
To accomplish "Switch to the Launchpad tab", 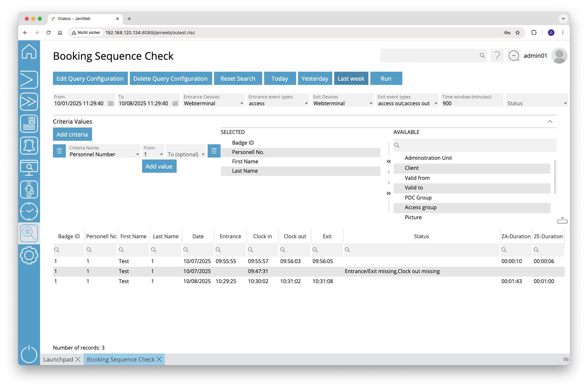I will click(x=58, y=359).
